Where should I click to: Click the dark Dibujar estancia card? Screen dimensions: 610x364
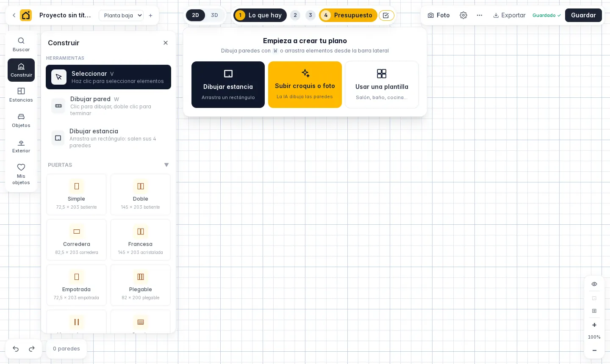pyautogui.click(x=228, y=85)
